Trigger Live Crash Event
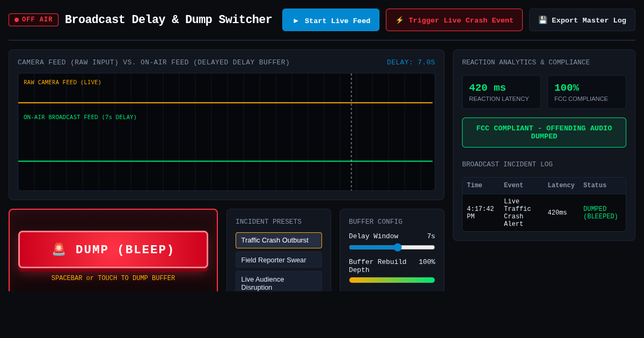 454,20
